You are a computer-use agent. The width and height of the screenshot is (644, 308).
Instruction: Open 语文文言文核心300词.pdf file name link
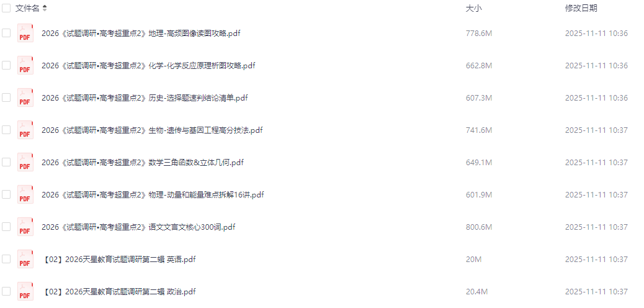[138, 227]
